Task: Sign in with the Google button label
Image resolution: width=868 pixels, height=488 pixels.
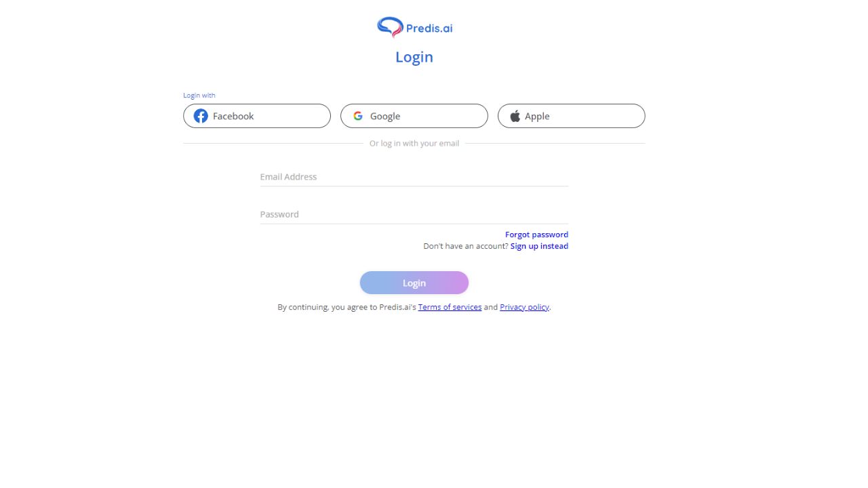Action: pos(385,116)
